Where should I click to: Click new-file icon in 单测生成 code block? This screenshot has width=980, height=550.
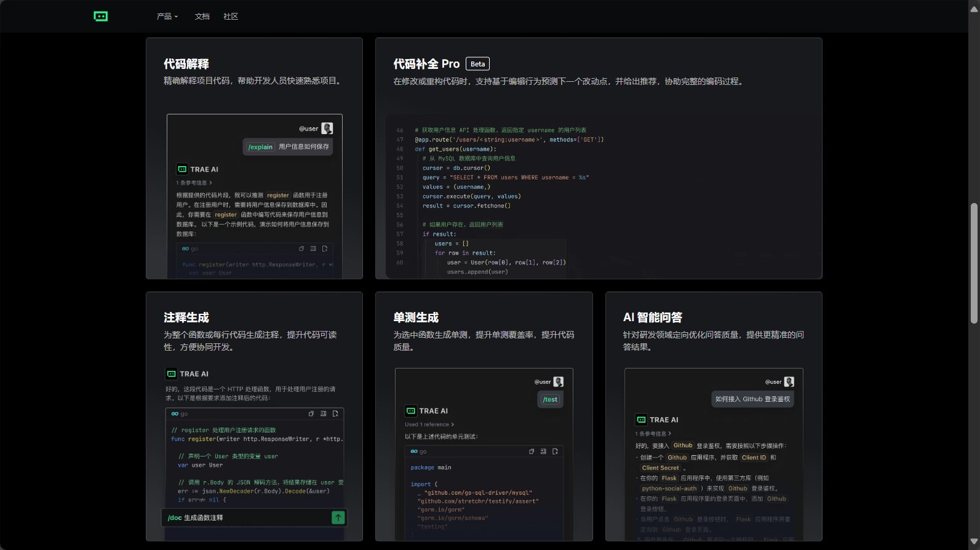tap(555, 452)
